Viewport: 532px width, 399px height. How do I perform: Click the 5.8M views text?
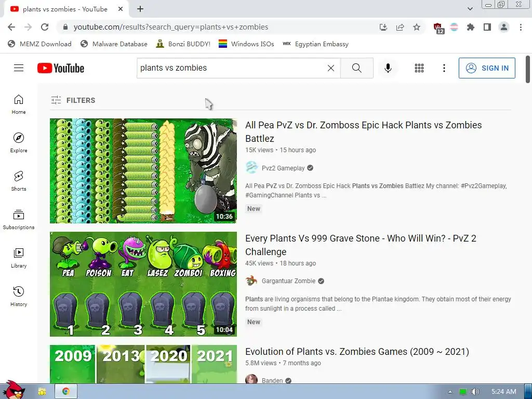[x=261, y=363]
